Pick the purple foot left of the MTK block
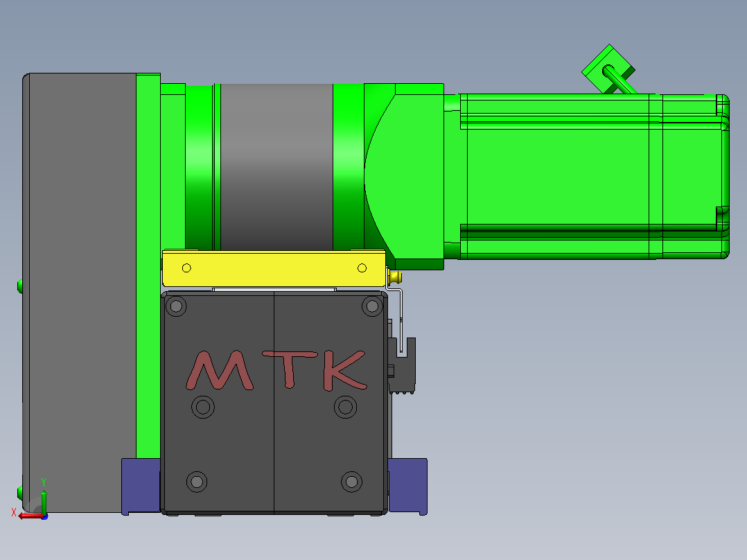The height and width of the screenshot is (560, 747). (x=141, y=486)
